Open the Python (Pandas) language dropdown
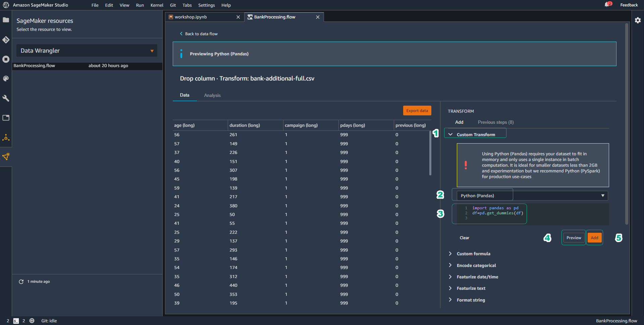 (532, 196)
